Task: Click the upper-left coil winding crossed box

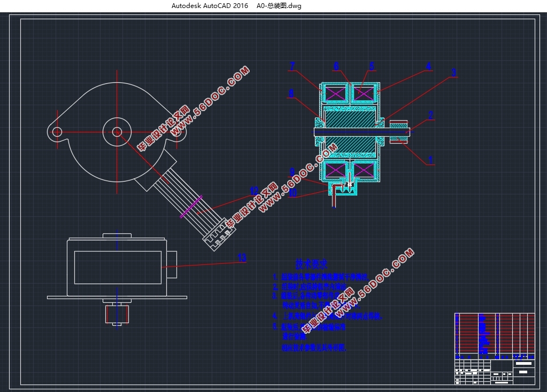Action: [335, 93]
